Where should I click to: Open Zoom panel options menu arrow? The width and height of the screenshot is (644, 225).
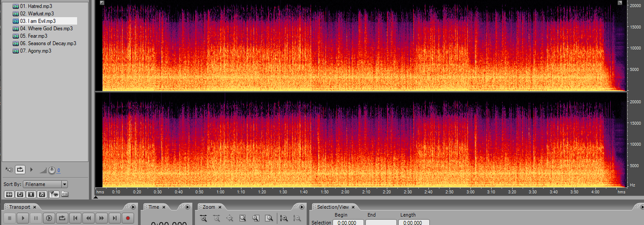coord(302,207)
